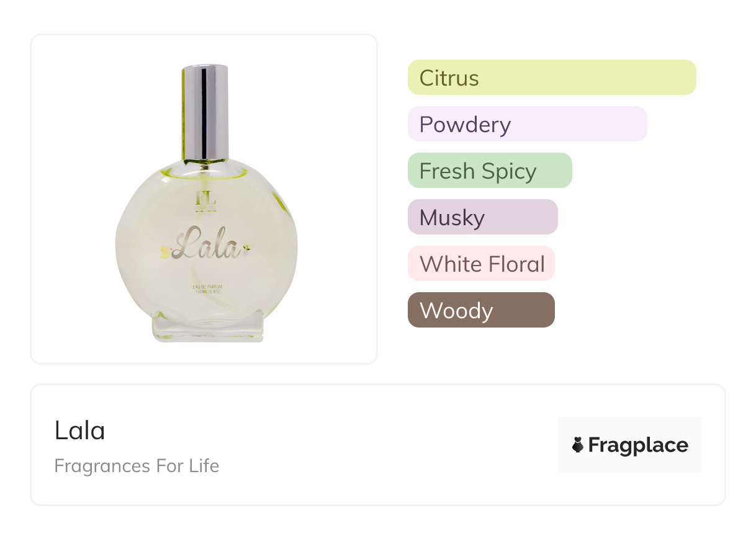Click the silver spray cap of bottle
The width and height of the screenshot is (756, 536).
205,112
